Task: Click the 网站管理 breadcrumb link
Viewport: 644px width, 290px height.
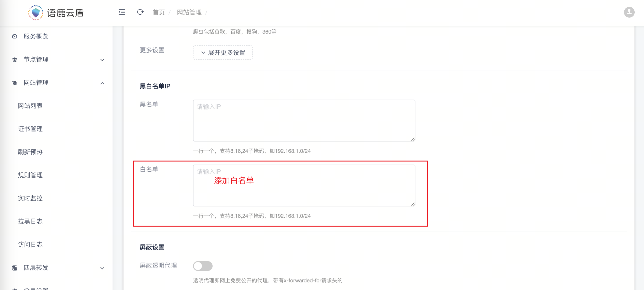Action: 189,12
